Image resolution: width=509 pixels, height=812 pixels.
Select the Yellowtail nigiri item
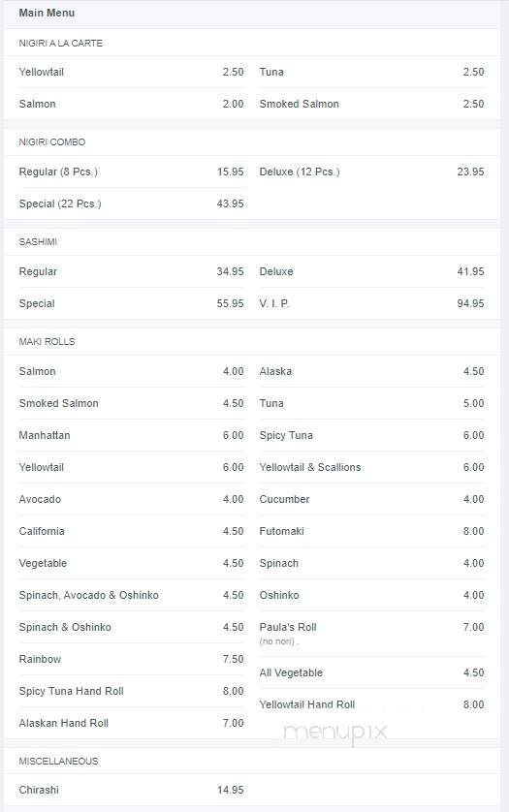pos(131,72)
